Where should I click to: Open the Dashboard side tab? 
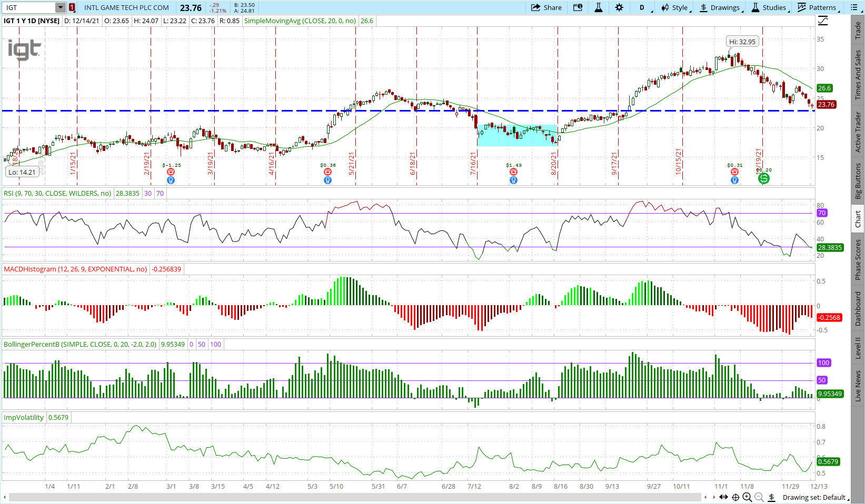858,308
